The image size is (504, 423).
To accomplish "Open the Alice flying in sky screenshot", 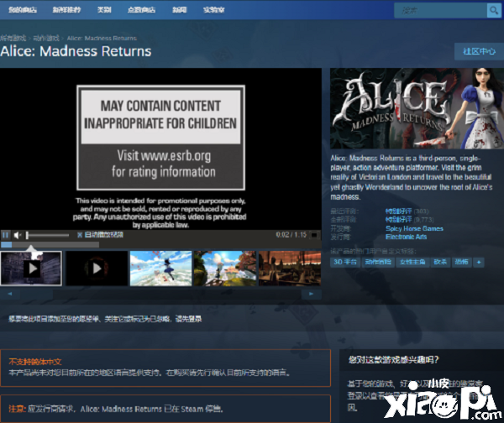I will coord(160,269).
